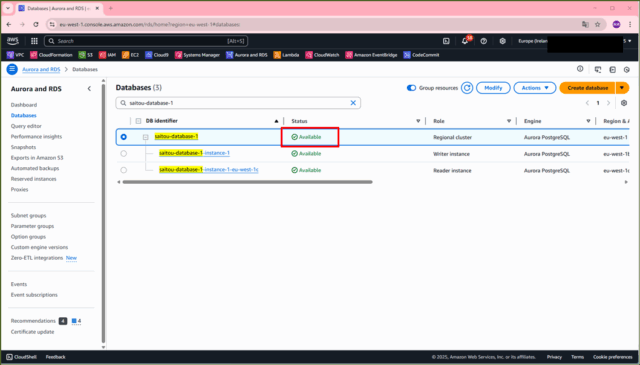Open the S3 shortcut
This screenshot has height=365, width=640.
[x=86, y=55]
